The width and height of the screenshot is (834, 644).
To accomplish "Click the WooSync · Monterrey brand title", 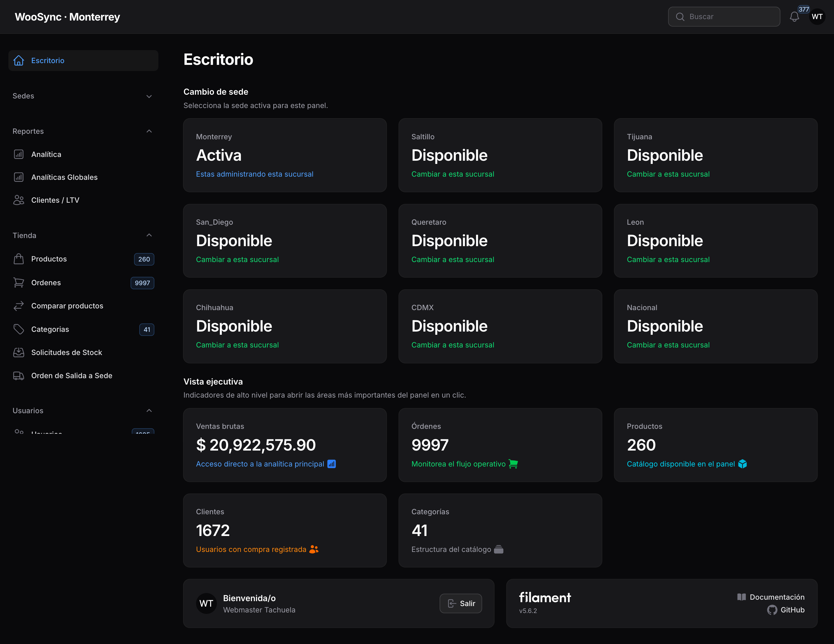I will [x=67, y=17].
